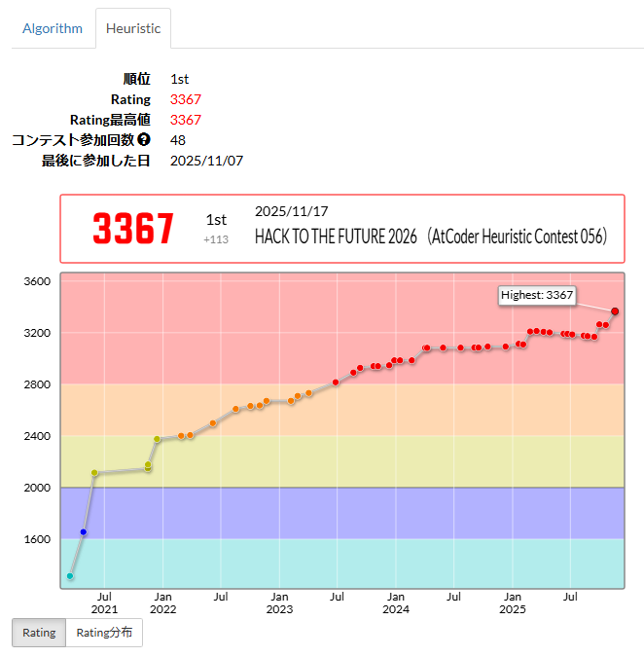Screen dimensions: 644x657
Task: Click the yellow-green point near Jul 2021
Action: (94, 473)
